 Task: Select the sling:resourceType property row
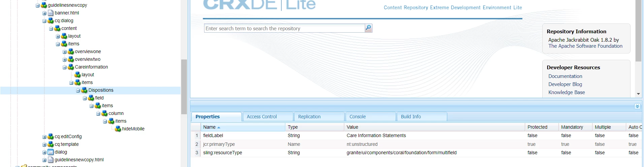pyautogui.click(x=417, y=153)
